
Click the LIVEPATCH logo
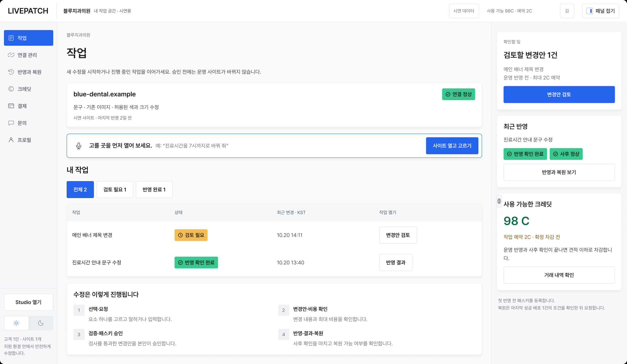[28, 11]
